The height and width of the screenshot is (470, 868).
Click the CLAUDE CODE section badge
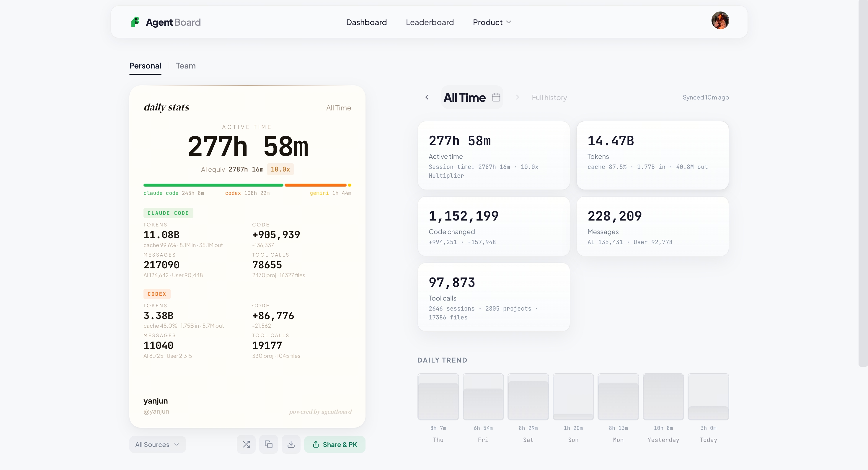point(168,213)
